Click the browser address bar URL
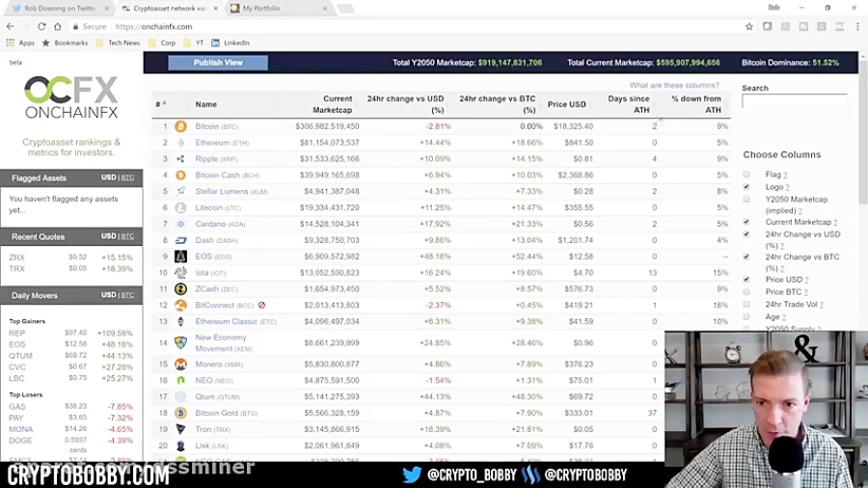Image resolution: width=868 pixels, height=488 pixels. [154, 27]
